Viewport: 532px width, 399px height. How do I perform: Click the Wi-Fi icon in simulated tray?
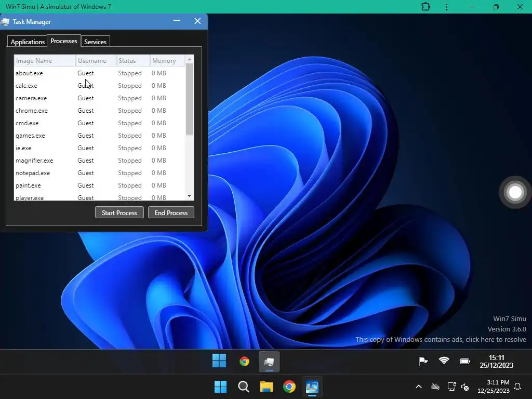click(x=444, y=361)
